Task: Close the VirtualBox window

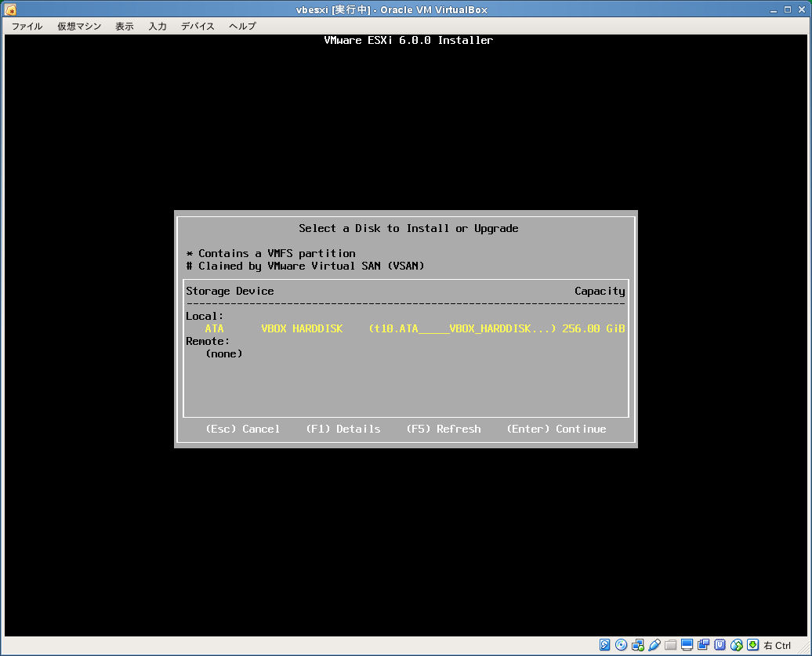Action: tap(802, 10)
